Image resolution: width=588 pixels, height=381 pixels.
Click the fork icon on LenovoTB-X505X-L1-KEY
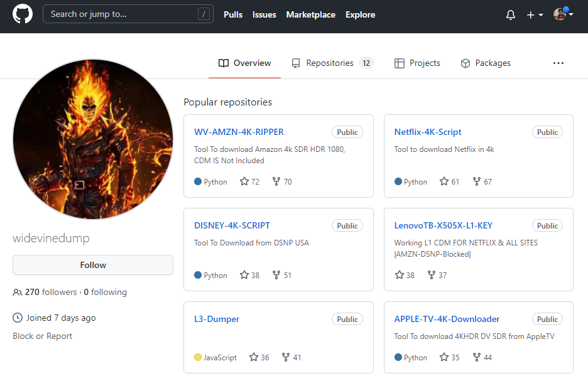click(x=431, y=275)
